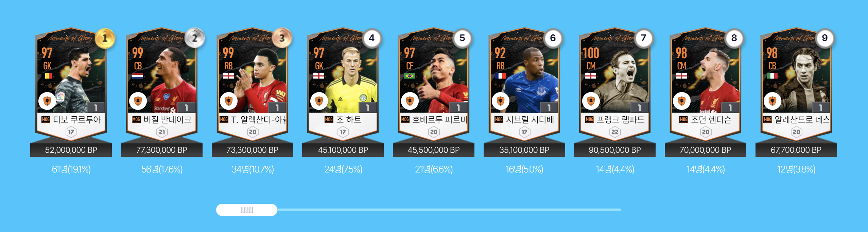Click the light scroll track right of handle
Viewport: 868px width, 232px height.
click(449, 210)
